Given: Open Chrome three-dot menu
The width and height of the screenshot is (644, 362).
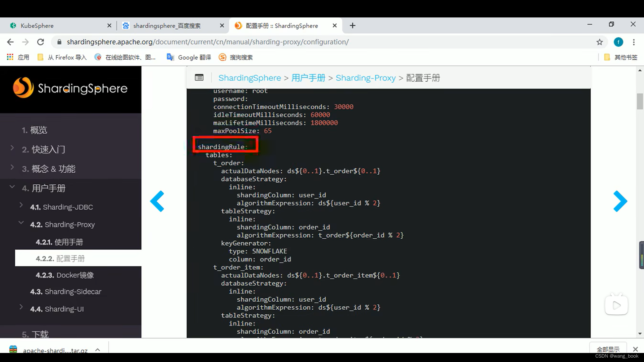Looking at the screenshot, I should pyautogui.click(x=634, y=42).
